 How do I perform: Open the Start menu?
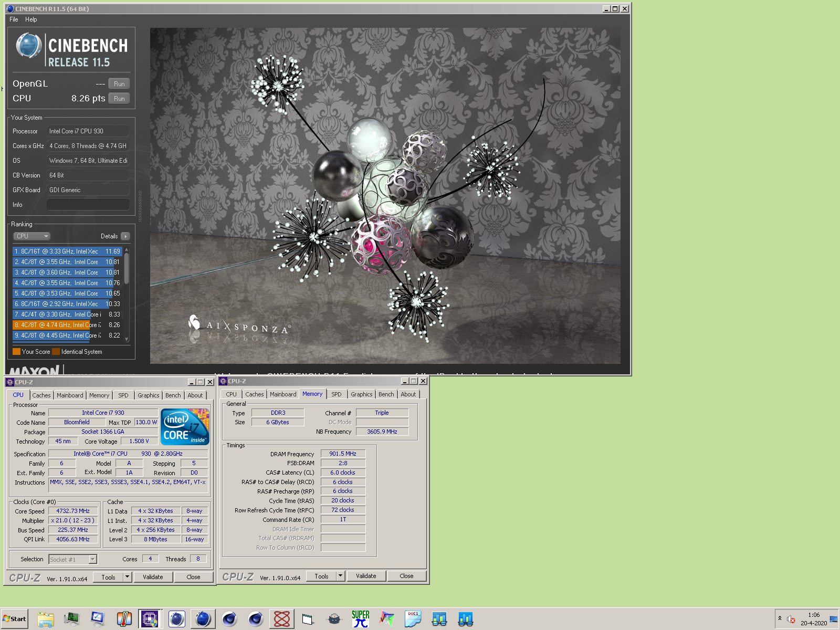[x=14, y=619]
